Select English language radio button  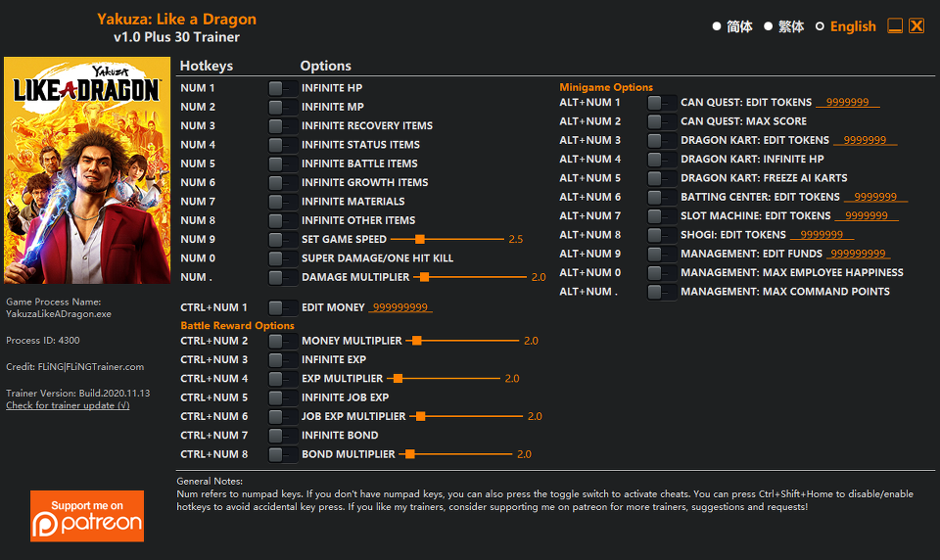coord(821,26)
